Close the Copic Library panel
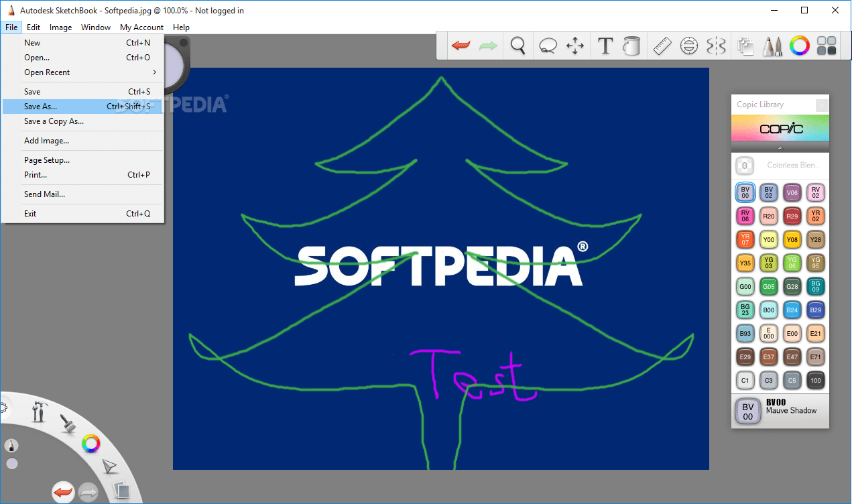852x504 pixels. point(822,105)
